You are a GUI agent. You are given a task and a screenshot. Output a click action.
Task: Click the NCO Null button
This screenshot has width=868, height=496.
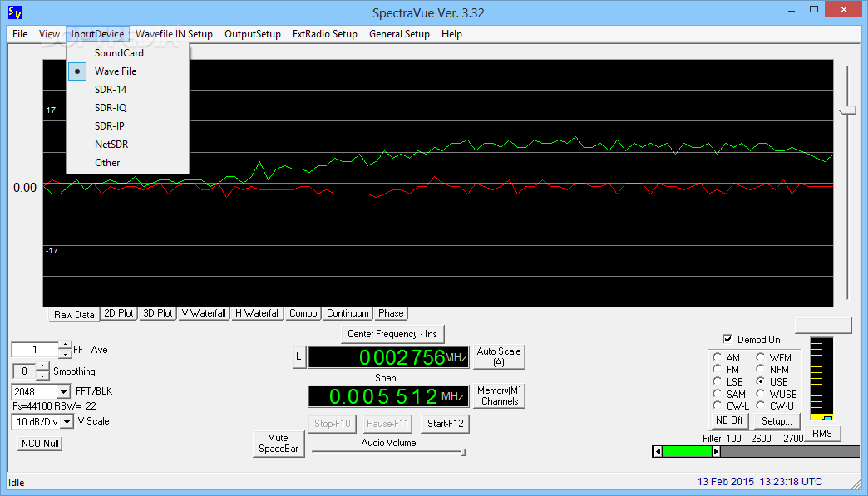40,444
